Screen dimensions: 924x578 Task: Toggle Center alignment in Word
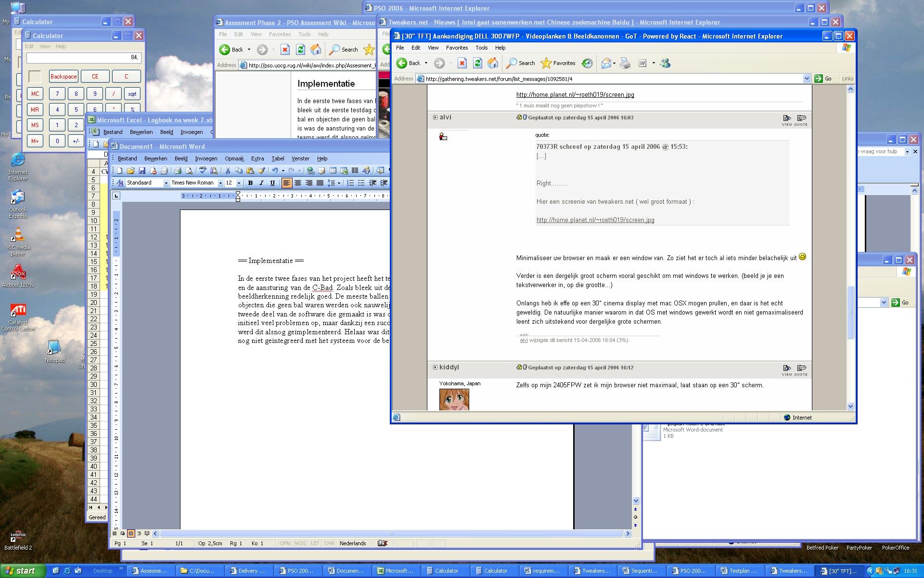click(298, 183)
